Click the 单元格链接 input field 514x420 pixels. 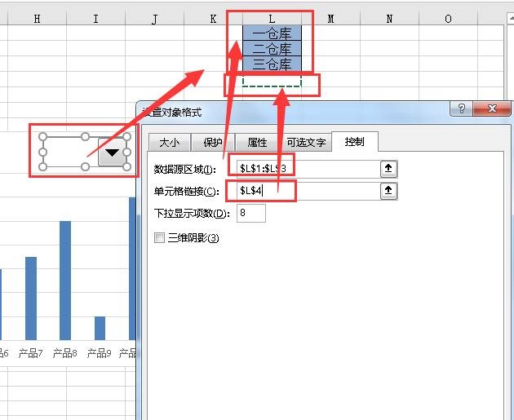[x=308, y=191]
